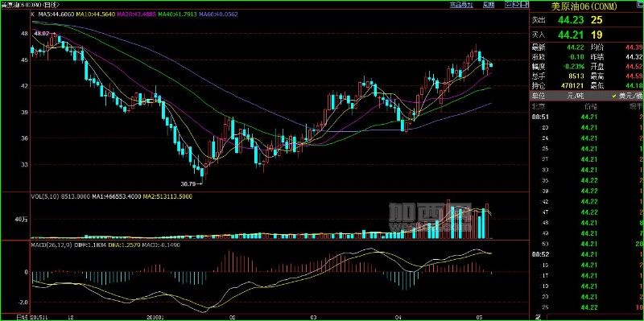The width and height of the screenshot is (644, 321).
Task: Open the MACD(26,12,9) indicator settings
Action: pyautogui.click(x=52, y=245)
